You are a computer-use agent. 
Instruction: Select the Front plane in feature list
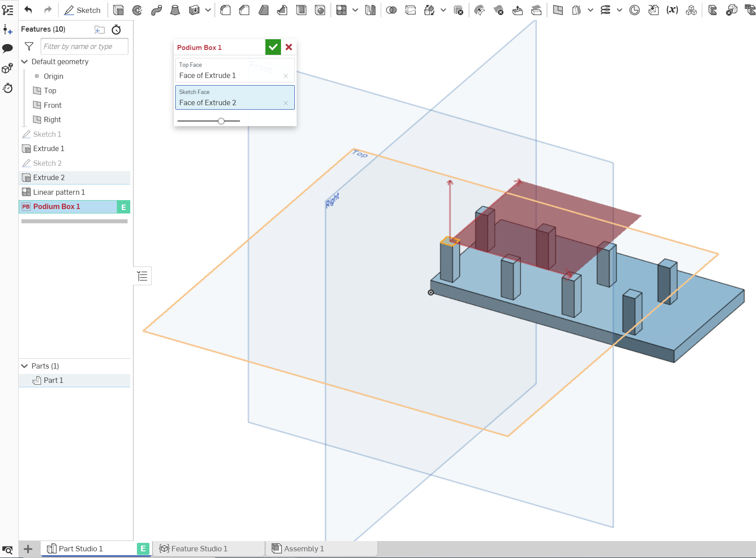tap(53, 105)
